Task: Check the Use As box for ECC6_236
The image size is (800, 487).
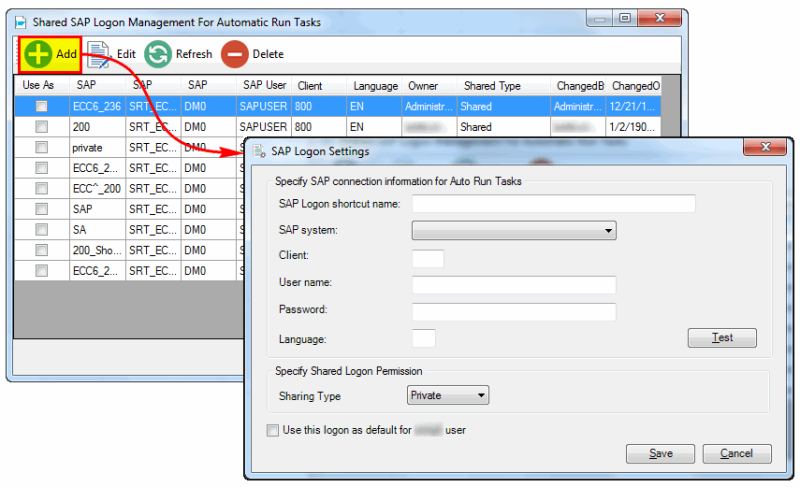Action: (42, 106)
